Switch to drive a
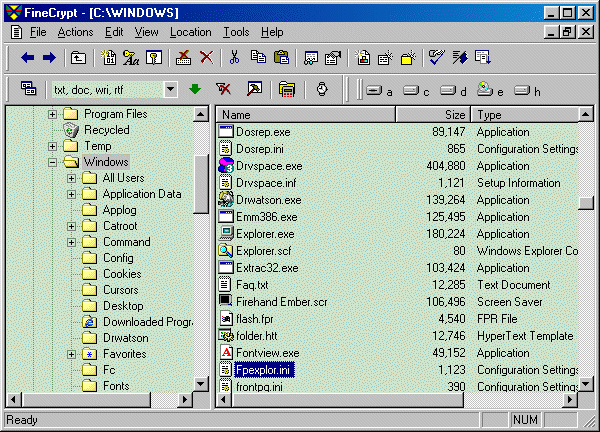600x432 pixels. (x=379, y=91)
